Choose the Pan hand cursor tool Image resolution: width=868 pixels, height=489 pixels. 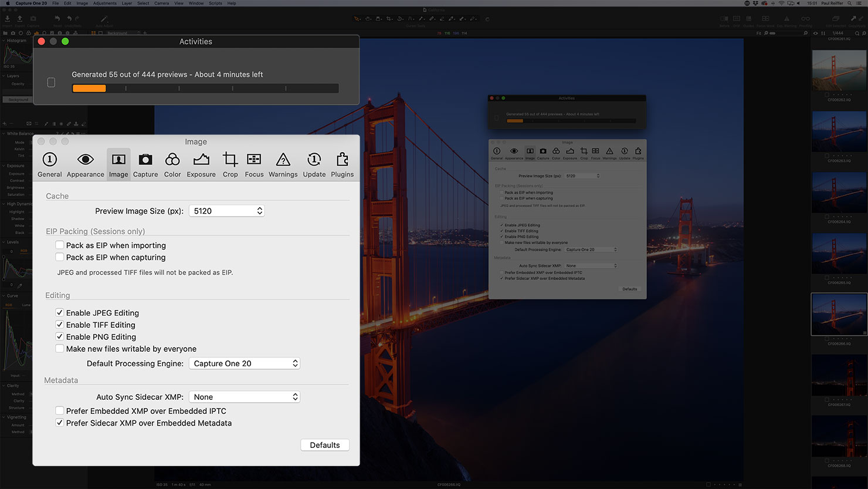(368, 19)
